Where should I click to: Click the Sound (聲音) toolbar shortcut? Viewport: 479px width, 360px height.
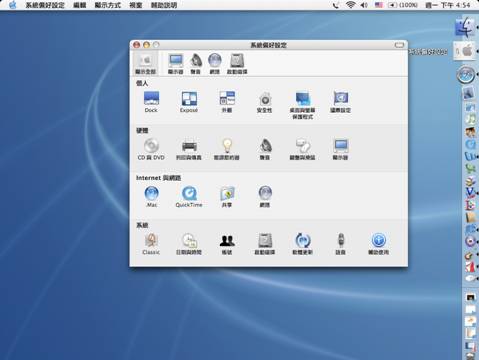[x=196, y=64]
